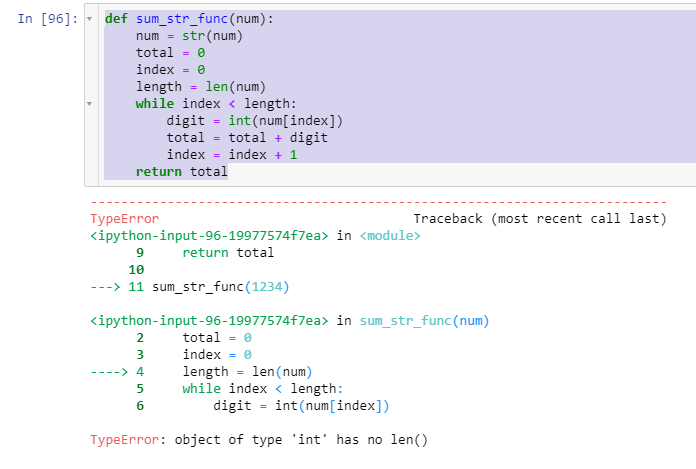
Task: Click 'digit = int(num[index])' in the editor
Action: click(x=254, y=121)
